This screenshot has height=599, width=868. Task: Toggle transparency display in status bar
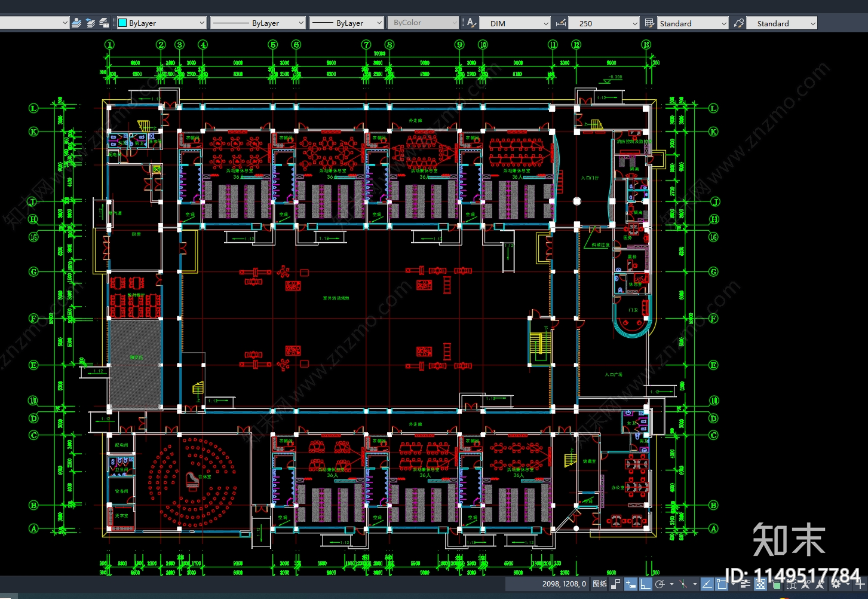coord(760,584)
